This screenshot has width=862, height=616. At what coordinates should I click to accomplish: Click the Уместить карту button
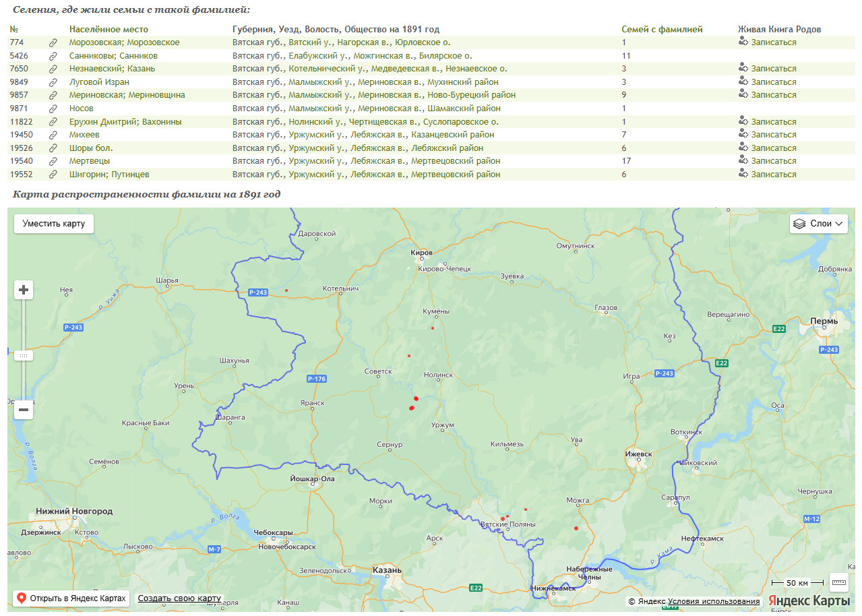point(54,224)
